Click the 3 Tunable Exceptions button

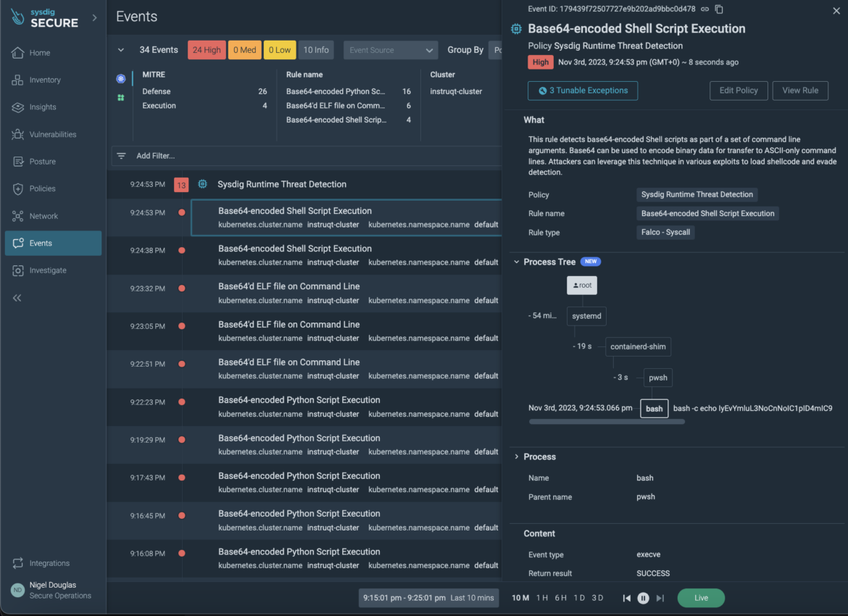pyautogui.click(x=583, y=91)
